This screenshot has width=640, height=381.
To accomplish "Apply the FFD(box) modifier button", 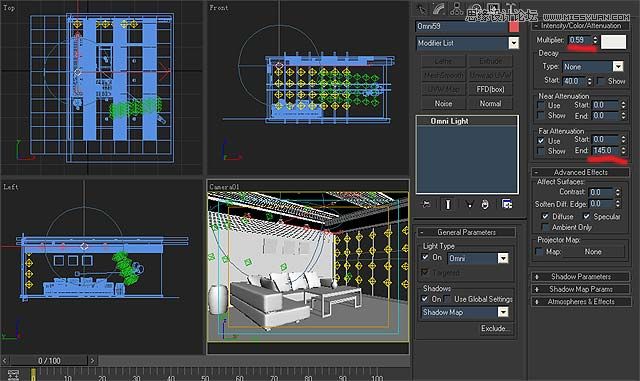I will pos(490,89).
